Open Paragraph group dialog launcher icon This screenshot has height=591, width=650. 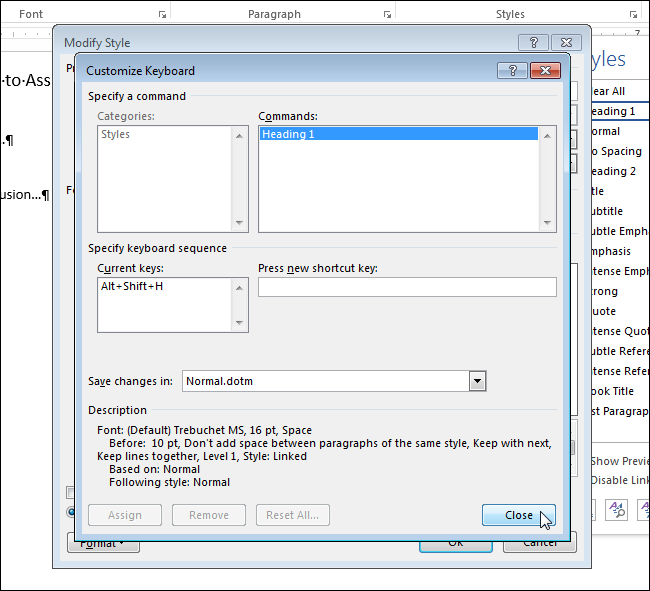pos(387,15)
